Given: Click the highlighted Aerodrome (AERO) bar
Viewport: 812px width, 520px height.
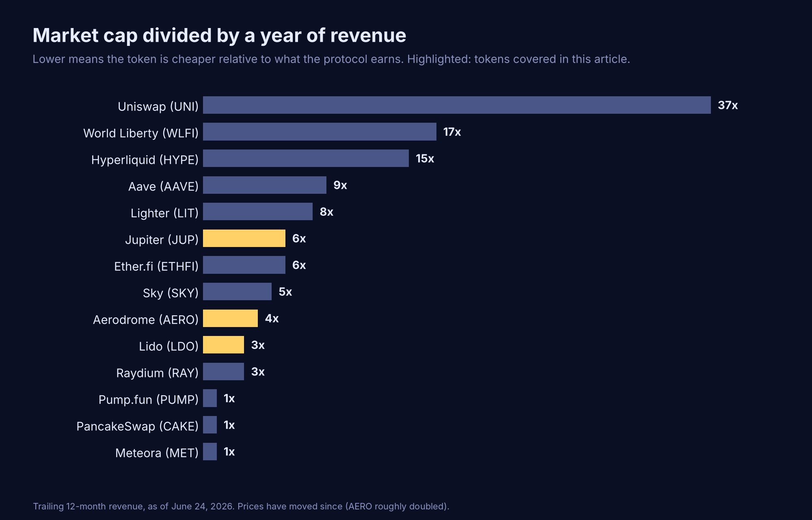Looking at the screenshot, I should tap(230, 318).
